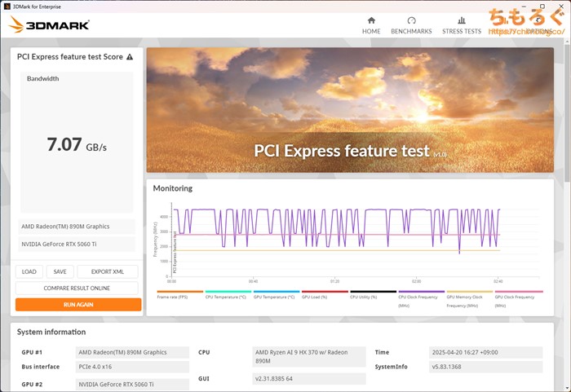Image resolution: width=571 pixels, height=392 pixels.
Task: Click the 7.07 GB/s bandwidth score
Action: click(x=77, y=144)
